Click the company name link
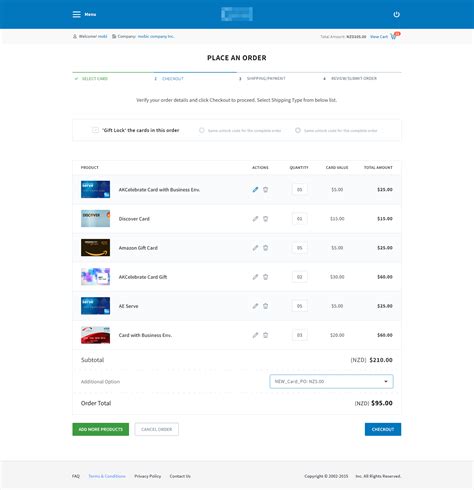 point(156,36)
